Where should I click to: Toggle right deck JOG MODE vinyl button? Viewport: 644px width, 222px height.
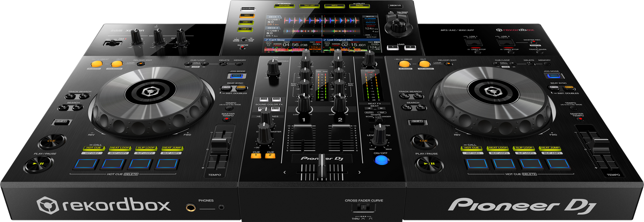[553, 76]
